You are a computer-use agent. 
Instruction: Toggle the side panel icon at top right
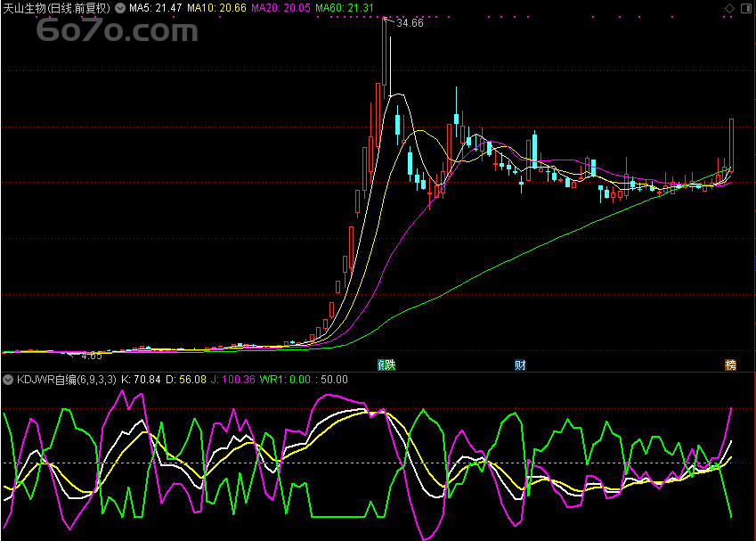(x=746, y=8)
